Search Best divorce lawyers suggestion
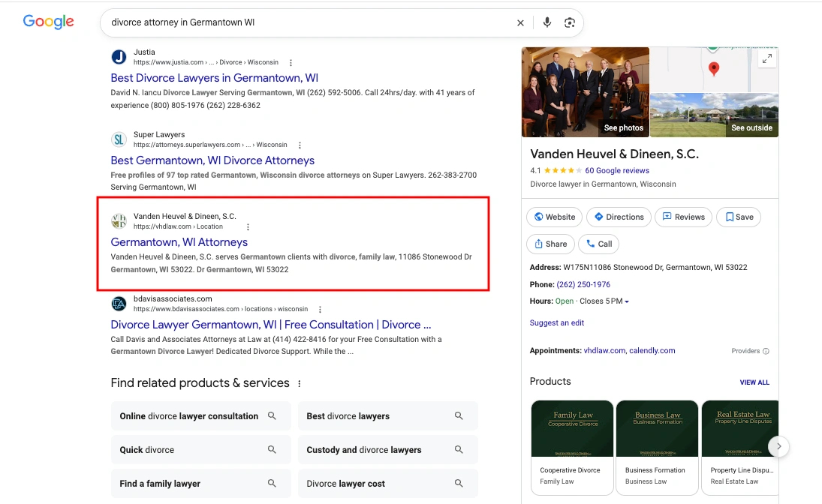This screenshot has width=822, height=504. [x=387, y=416]
